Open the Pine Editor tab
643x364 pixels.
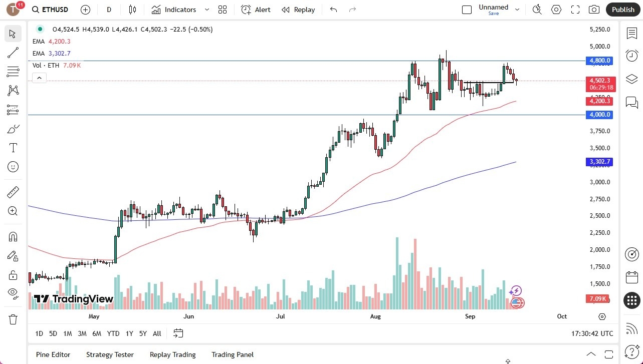(x=53, y=354)
